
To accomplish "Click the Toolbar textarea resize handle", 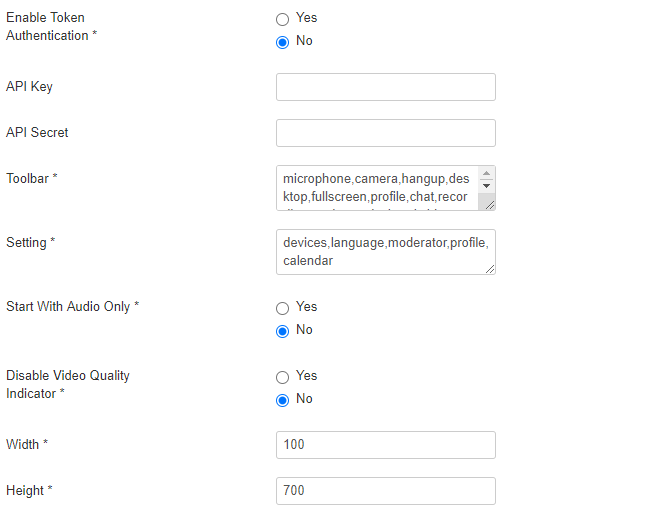I will (489, 203).
